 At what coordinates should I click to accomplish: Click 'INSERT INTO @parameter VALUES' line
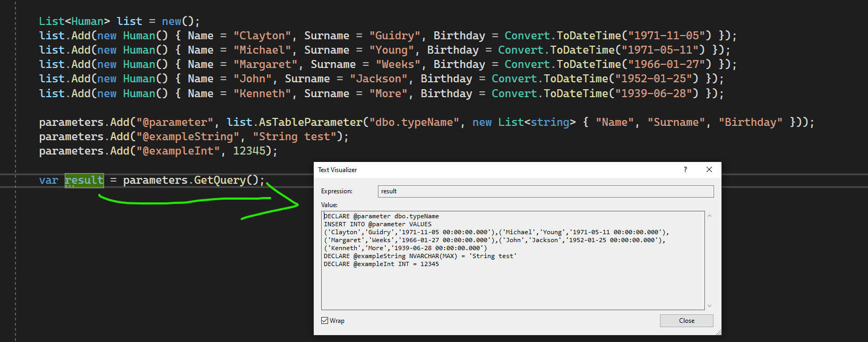(377, 224)
